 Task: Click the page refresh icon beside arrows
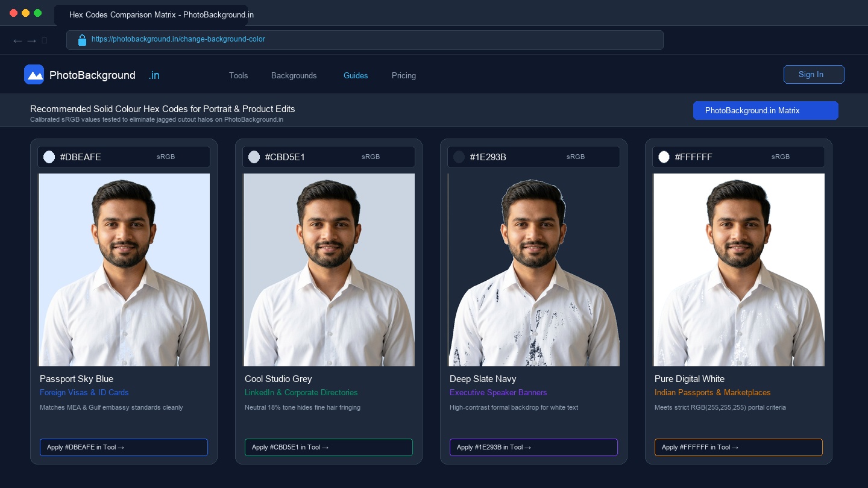pos(45,40)
